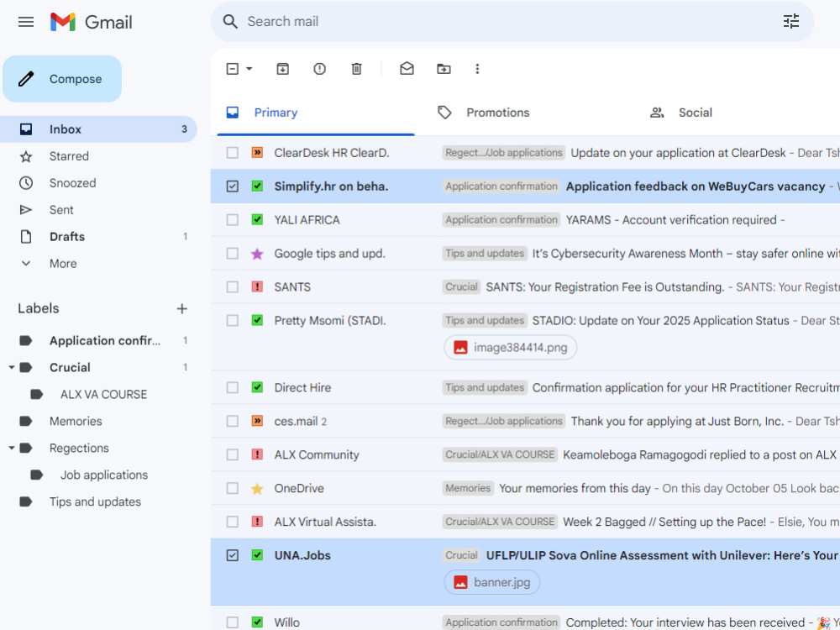Deselect the UNA.Jobs email checkbox

(232, 555)
